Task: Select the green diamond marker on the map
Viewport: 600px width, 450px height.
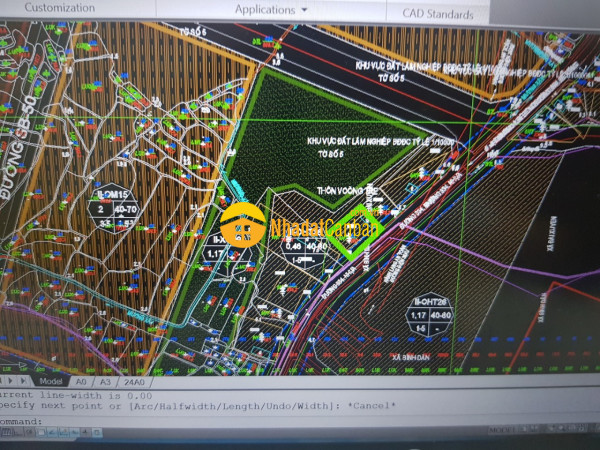Action: coord(358,232)
